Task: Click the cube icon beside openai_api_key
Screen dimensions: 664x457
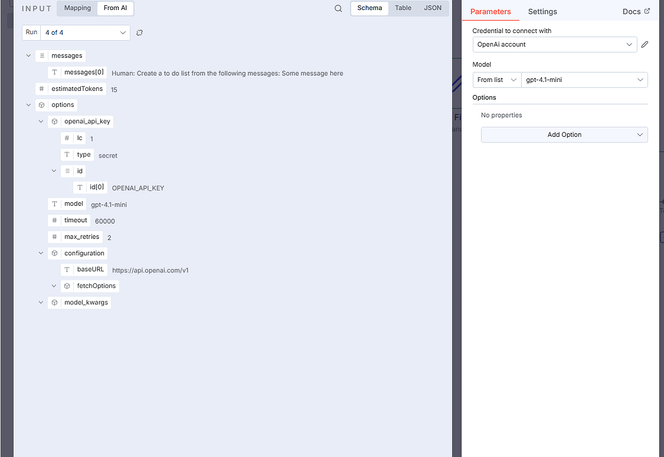Action: [x=54, y=121]
